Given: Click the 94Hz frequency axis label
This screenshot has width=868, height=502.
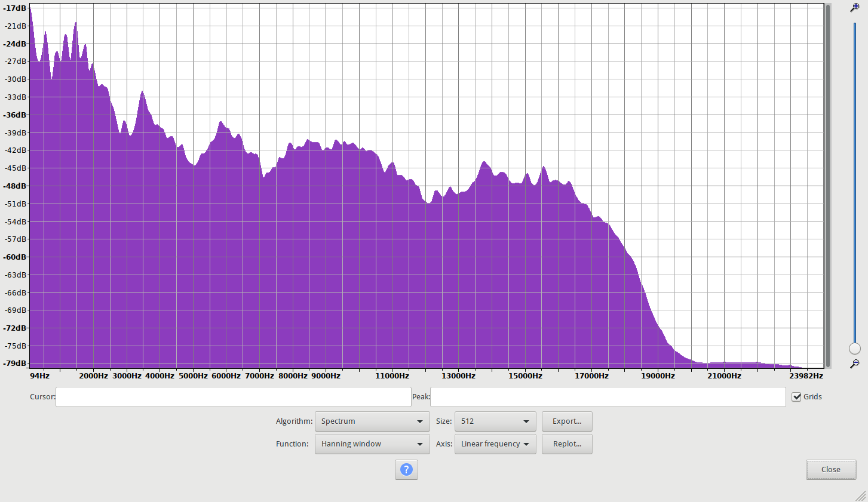Looking at the screenshot, I should coord(39,376).
